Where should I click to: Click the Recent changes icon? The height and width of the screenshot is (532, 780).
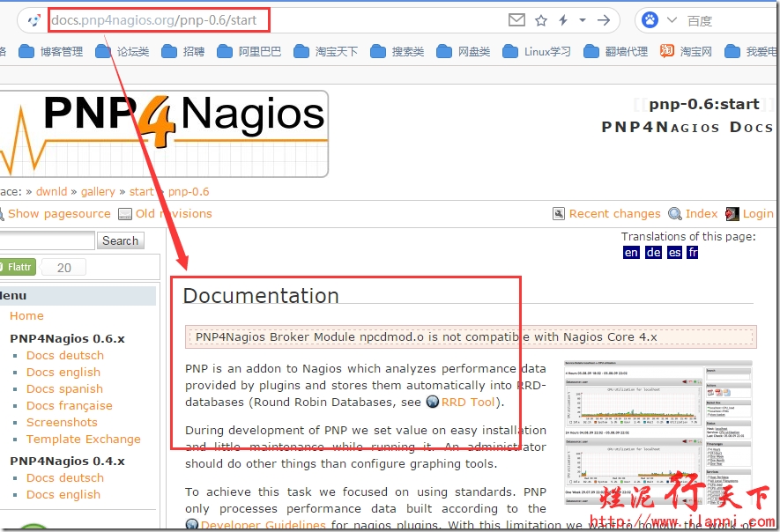click(559, 214)
